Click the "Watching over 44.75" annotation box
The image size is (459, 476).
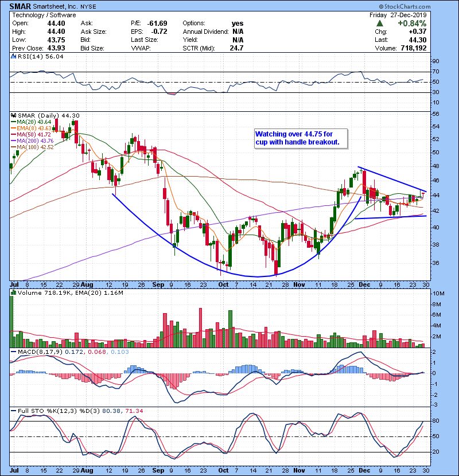(x=301, y=138)
